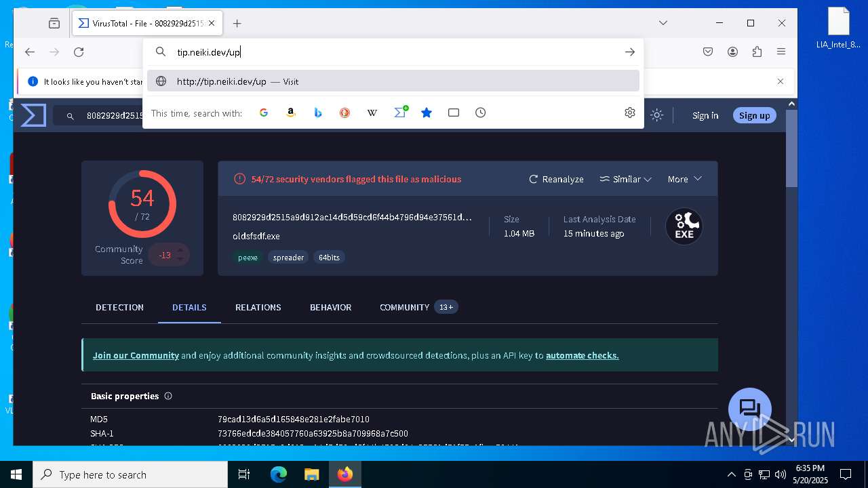The image size is (868, 488).
Task: Open the Pocket save icon
Action: tap(708, 52)
